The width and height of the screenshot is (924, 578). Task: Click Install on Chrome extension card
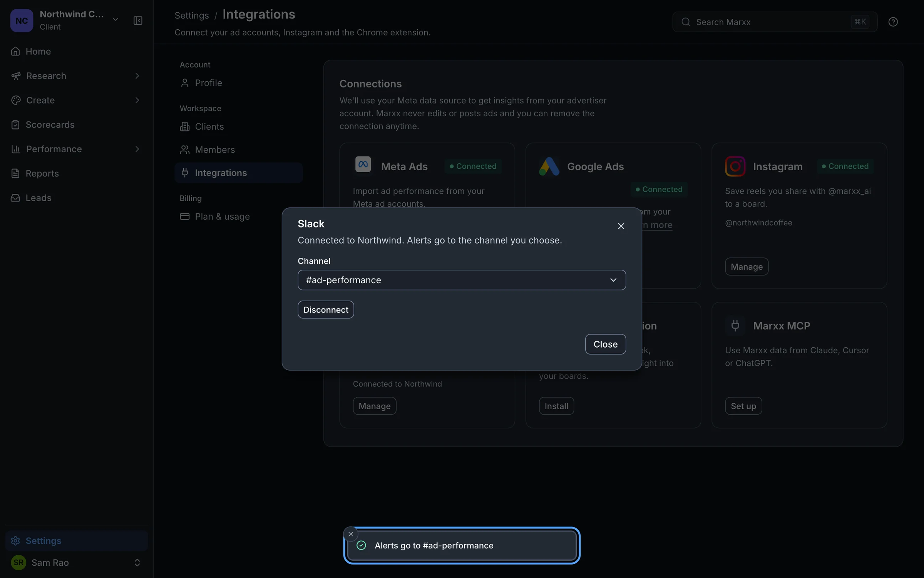[556, 406]
